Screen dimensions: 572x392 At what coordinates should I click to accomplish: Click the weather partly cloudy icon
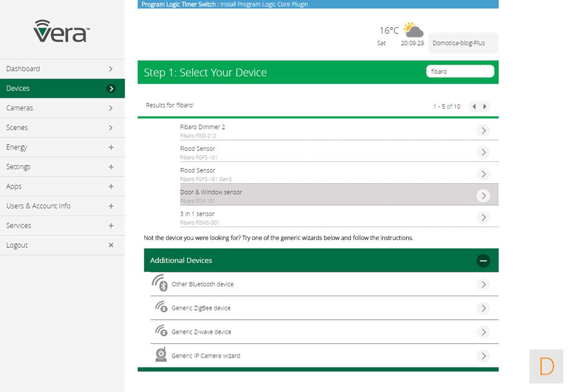point(413,30)
